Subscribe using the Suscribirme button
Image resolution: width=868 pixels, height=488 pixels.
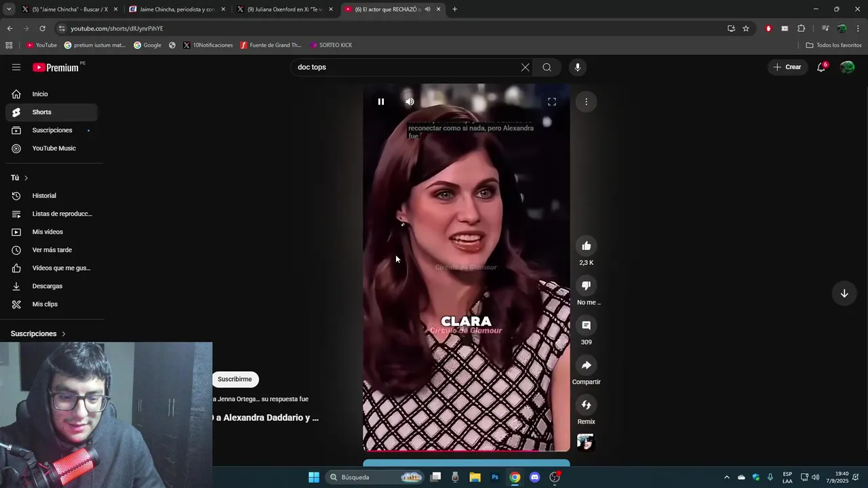coord(235,380)
